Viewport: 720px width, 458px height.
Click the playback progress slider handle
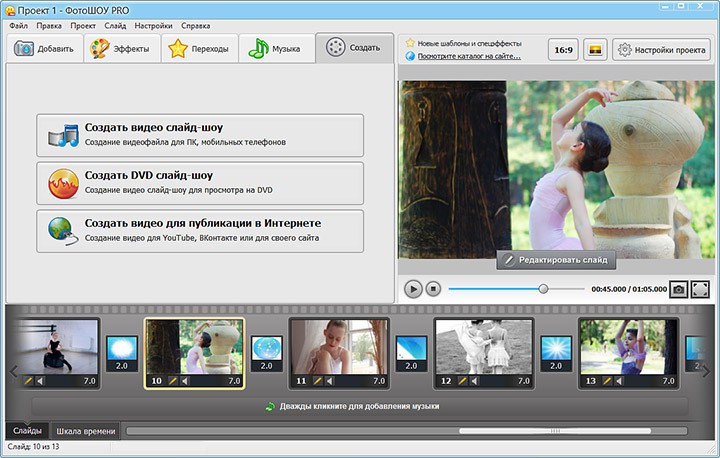point(543,289)
